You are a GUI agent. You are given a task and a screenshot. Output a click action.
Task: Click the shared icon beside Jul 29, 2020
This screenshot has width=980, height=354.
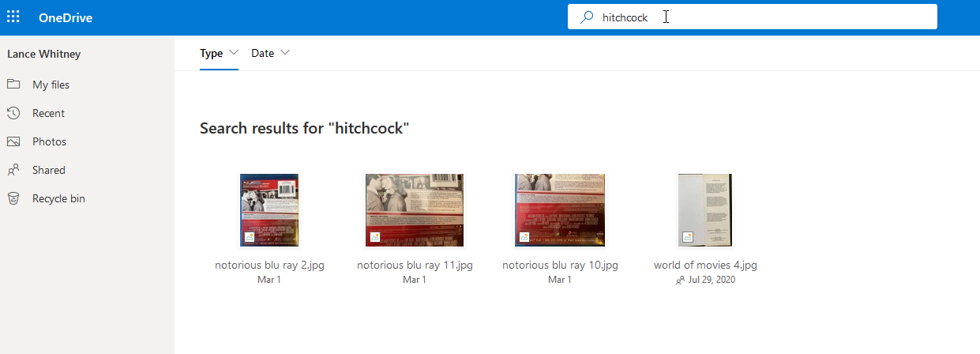click(681, 281)
